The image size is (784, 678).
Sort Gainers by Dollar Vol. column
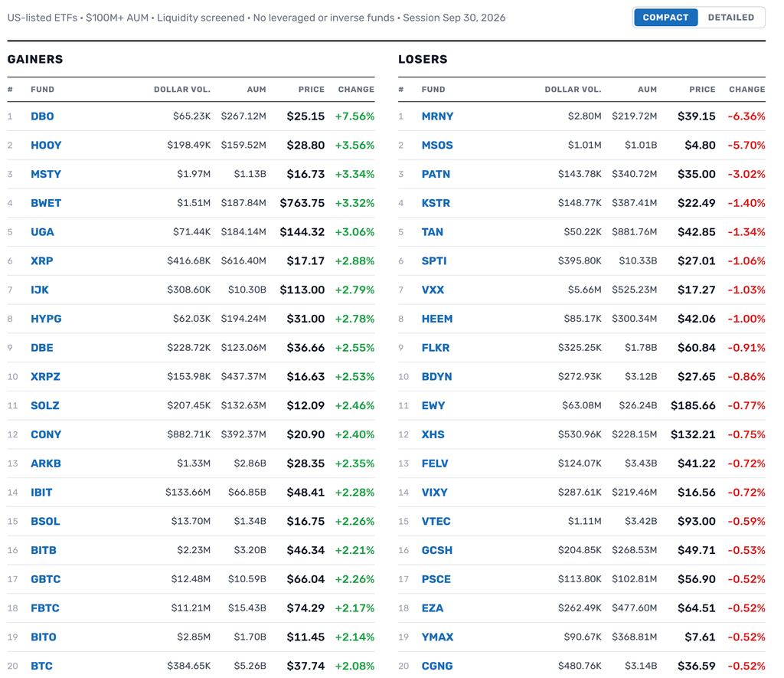182,90
